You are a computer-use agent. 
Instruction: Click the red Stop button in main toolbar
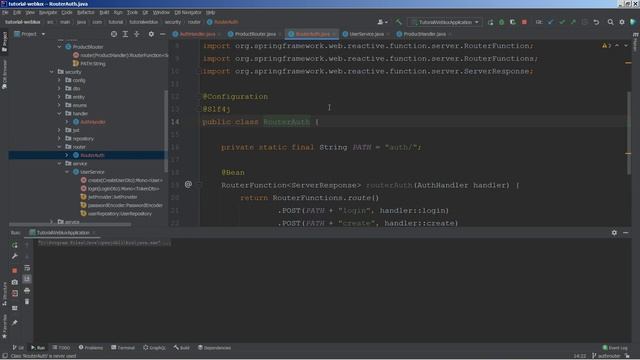(x=524, y=22)
